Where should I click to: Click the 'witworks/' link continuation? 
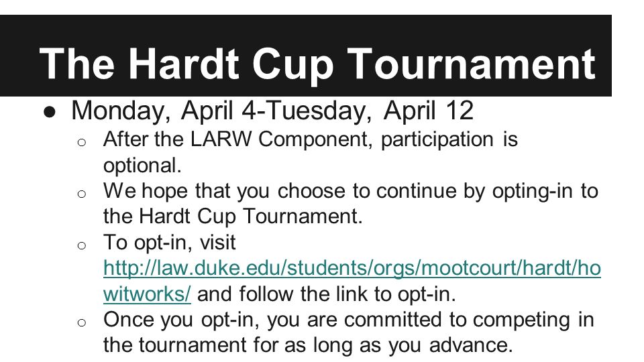click(x=147, y=294)
